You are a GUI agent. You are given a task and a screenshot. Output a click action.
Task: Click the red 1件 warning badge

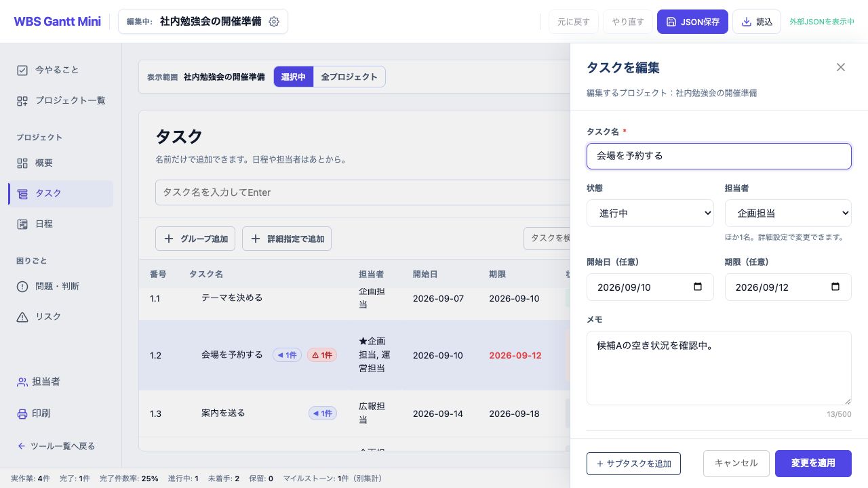(x=322, y=354)
